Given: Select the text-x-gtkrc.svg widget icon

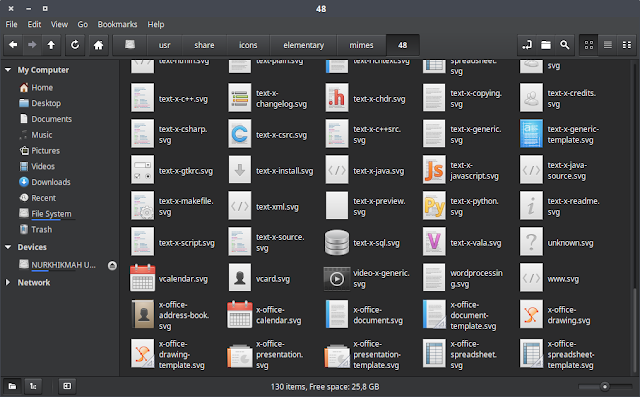Looking at the screenshot, I should [142, 170].
